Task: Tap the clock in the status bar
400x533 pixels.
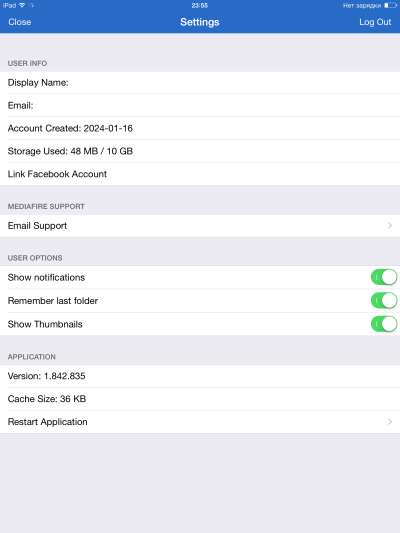Action: pos(199,5)
